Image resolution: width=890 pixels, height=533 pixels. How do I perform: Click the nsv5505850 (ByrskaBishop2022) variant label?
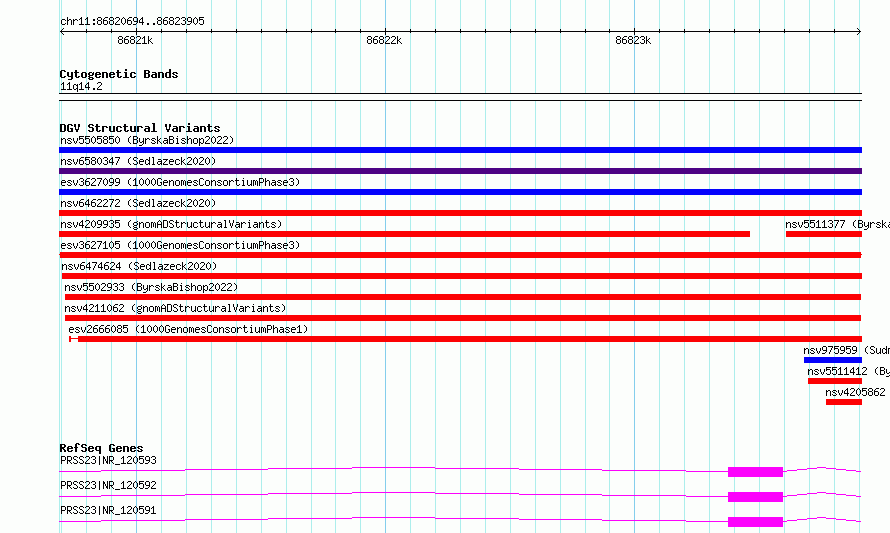click(147, 140)
